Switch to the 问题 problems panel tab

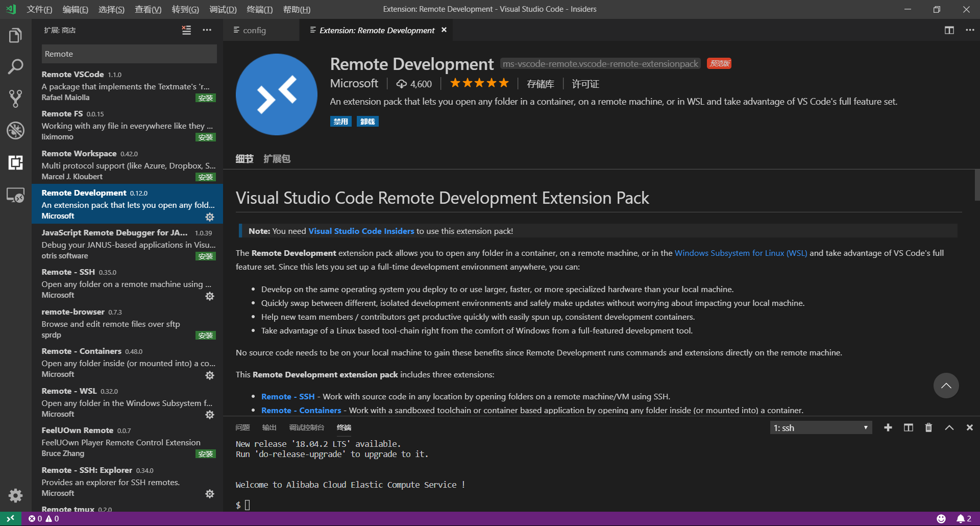(x=242, y=427)
